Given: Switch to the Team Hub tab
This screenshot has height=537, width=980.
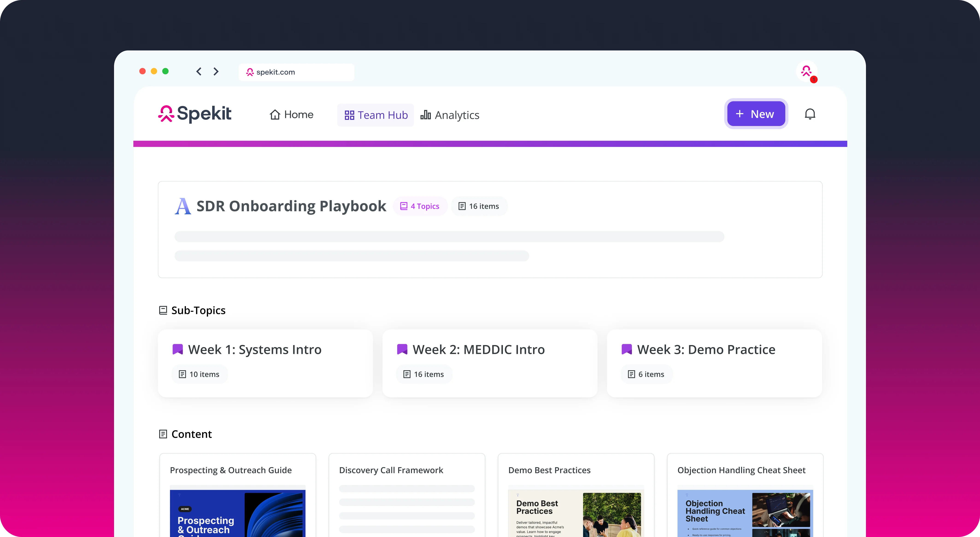Looking at the screenshot, I should point(376,115).
